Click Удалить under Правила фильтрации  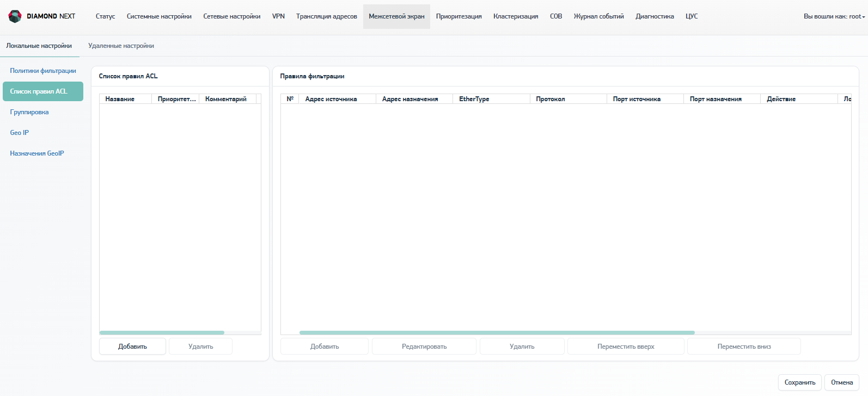(522, 346)
